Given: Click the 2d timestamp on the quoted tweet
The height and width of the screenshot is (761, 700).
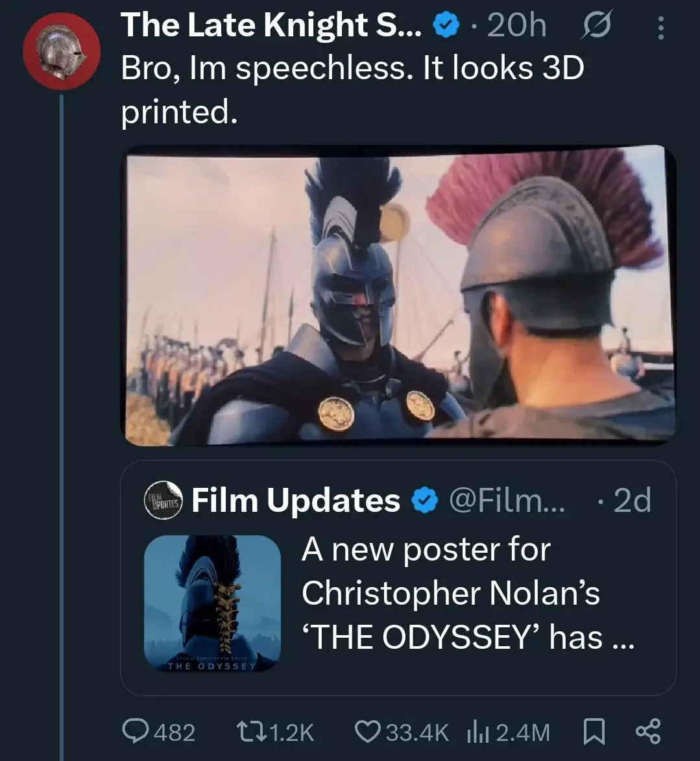Looking at the screenshot, I should click(x=631, y=500).
